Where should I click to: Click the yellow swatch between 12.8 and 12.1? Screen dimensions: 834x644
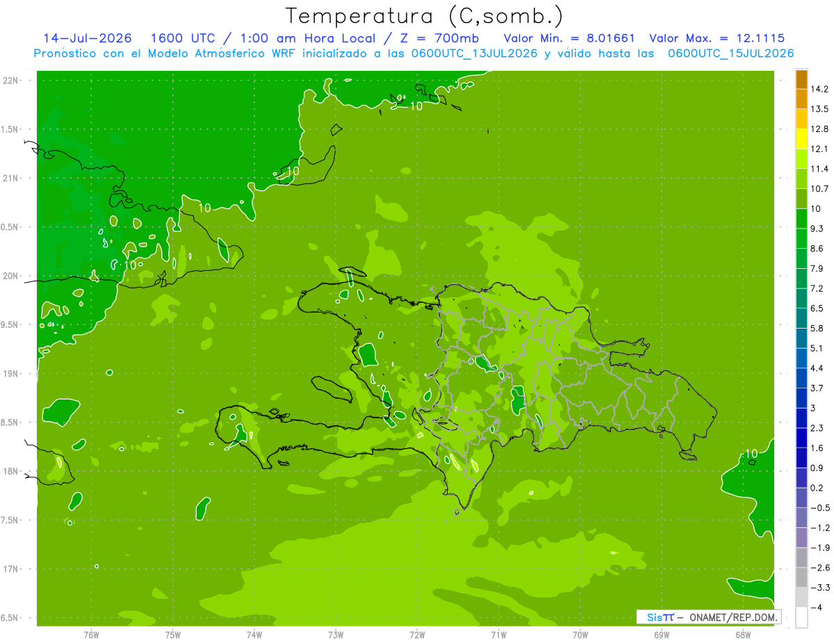coord(801,139)
